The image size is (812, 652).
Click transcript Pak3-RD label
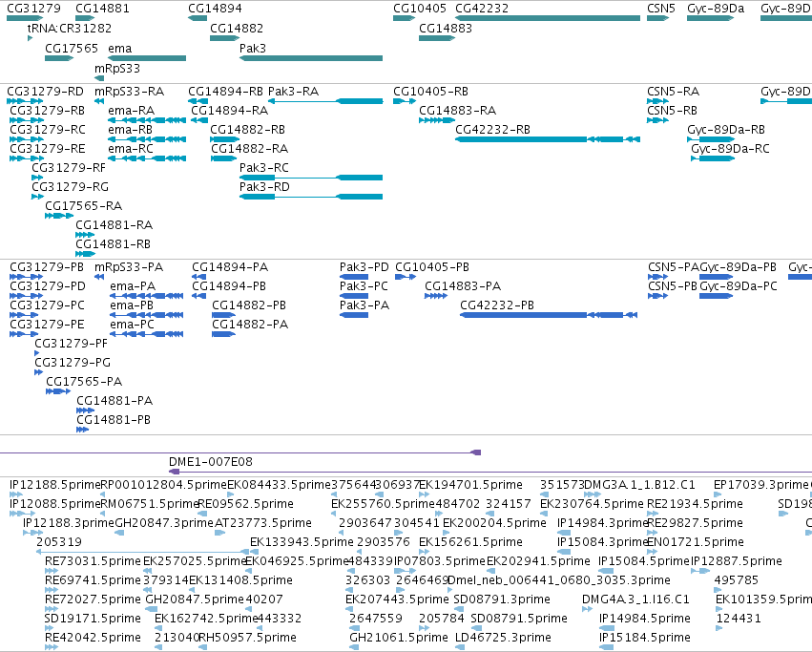click(264, 186)
